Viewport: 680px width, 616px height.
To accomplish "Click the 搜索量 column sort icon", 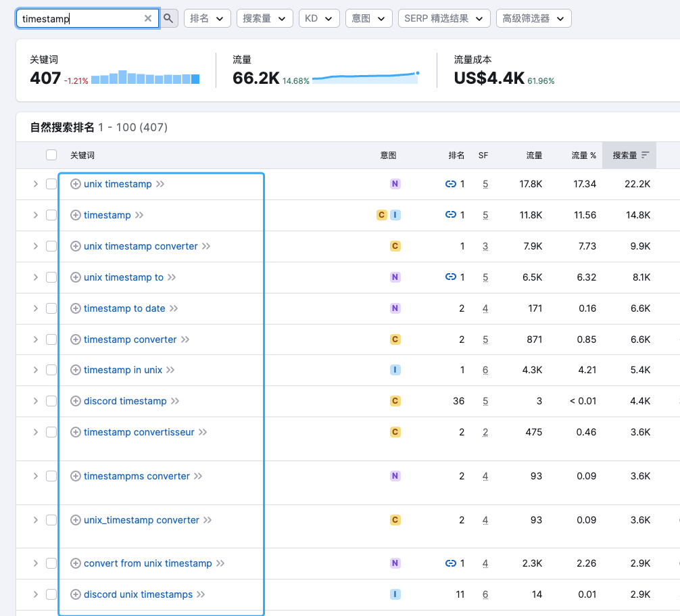I will 646,156.
